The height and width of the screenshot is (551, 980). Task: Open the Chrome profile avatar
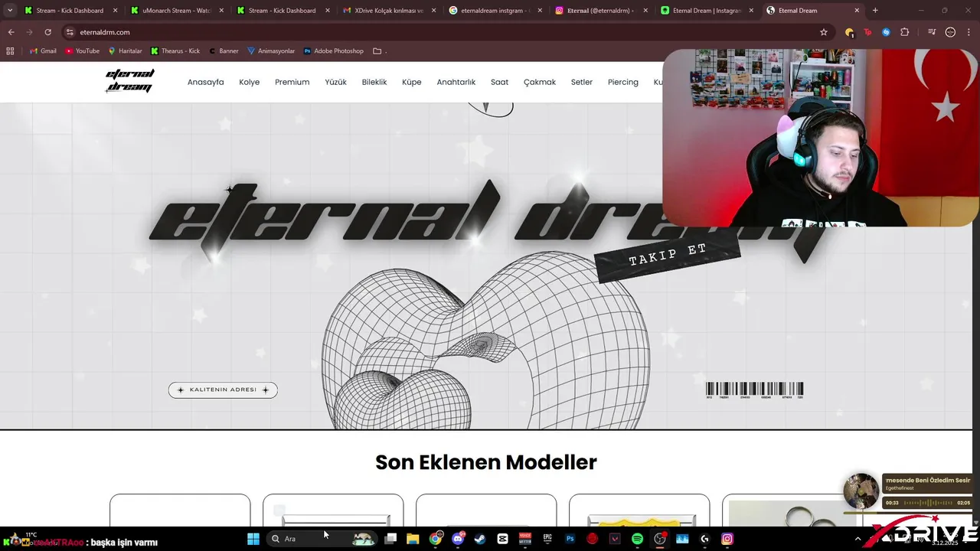click(x=950, y=32)
